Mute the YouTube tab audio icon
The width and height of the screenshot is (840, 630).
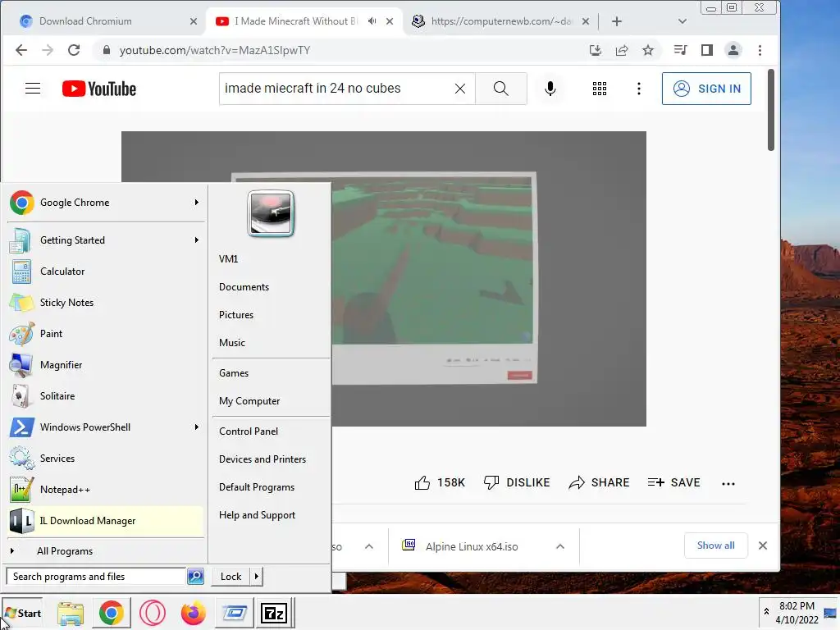(x=372, y=21)
